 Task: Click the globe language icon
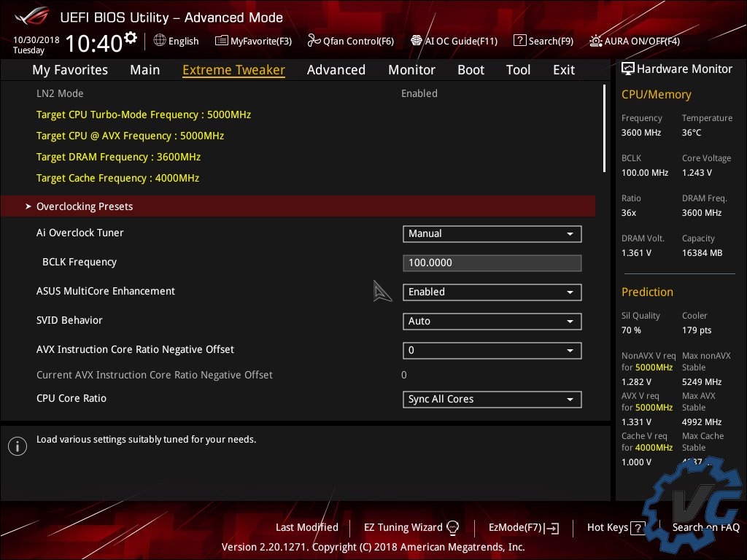coord(160,41)
